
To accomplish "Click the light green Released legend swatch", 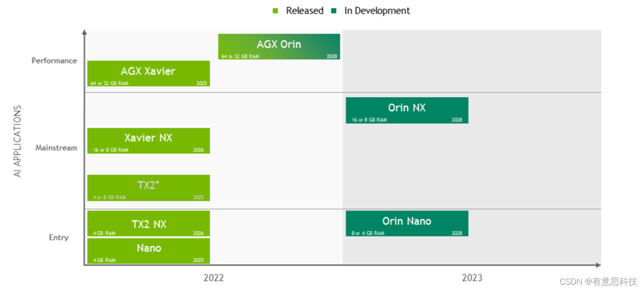I will pos(275,11).
